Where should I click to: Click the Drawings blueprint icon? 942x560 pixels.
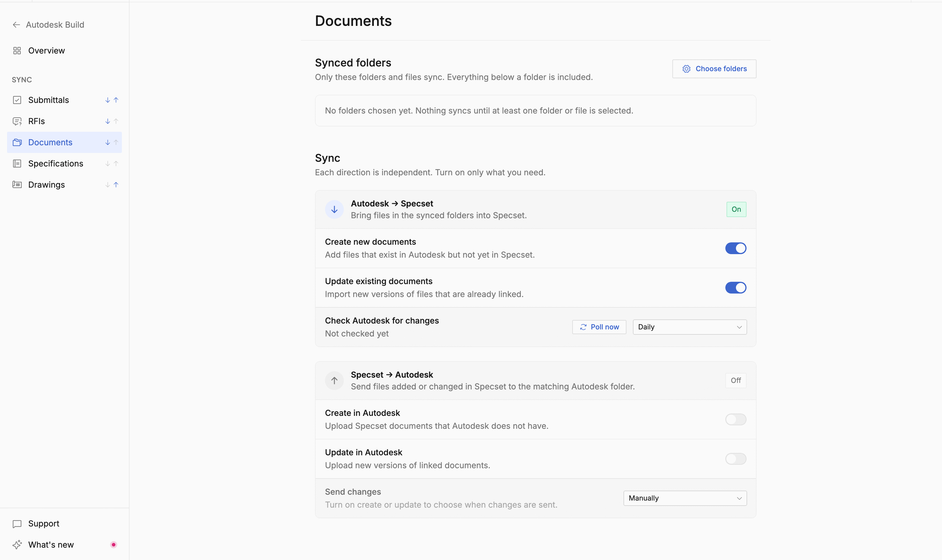pyautogui.click(x=17, y=184)
